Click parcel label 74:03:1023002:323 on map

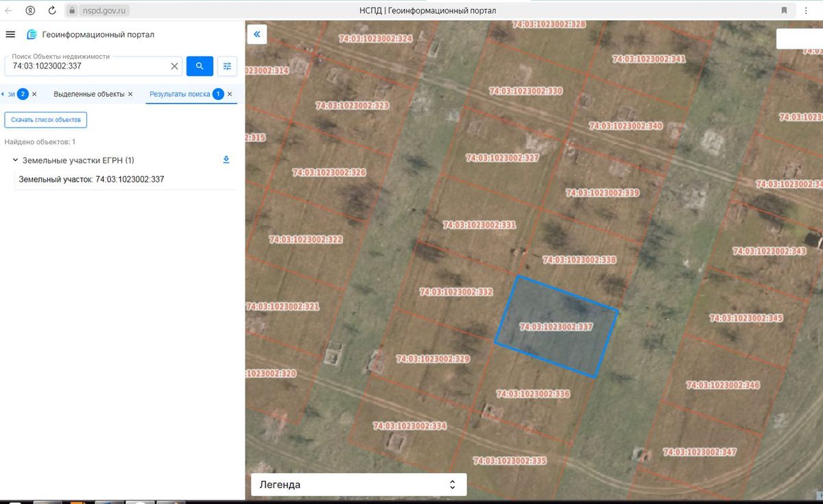pyautogui.click(x=353, y=106)
